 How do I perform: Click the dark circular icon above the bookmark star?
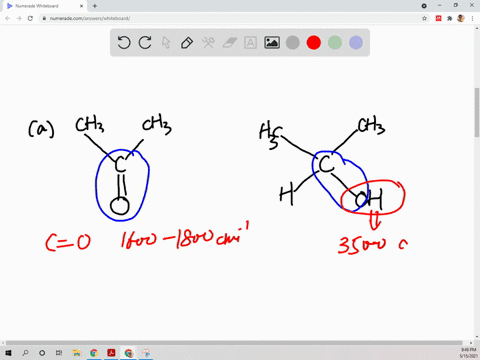424,6
